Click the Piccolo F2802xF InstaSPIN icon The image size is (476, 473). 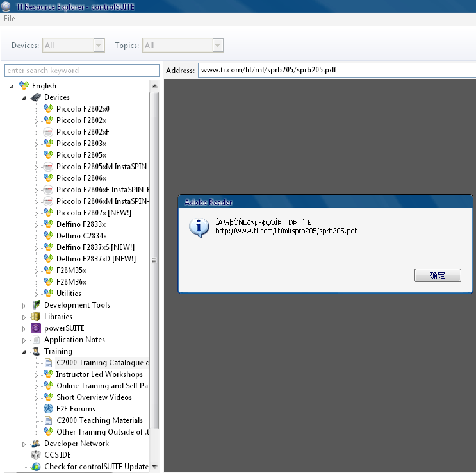point(48,132)
